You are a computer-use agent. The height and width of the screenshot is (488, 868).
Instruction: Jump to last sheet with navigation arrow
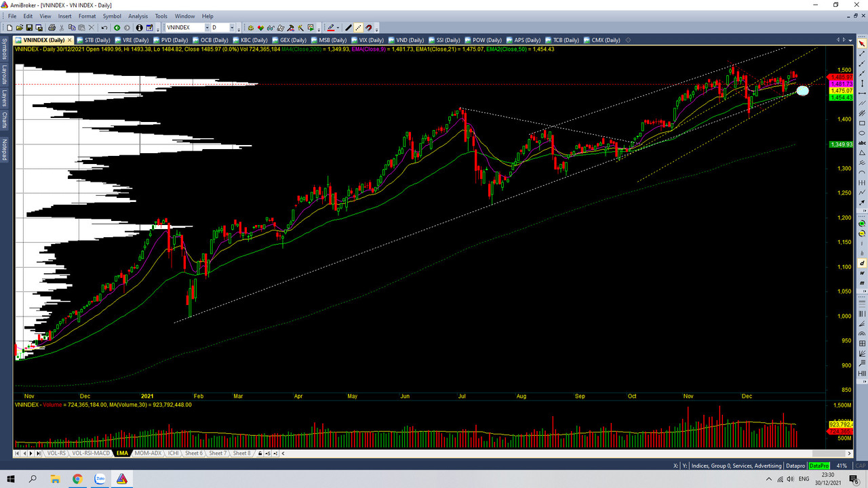coord(39,453)
